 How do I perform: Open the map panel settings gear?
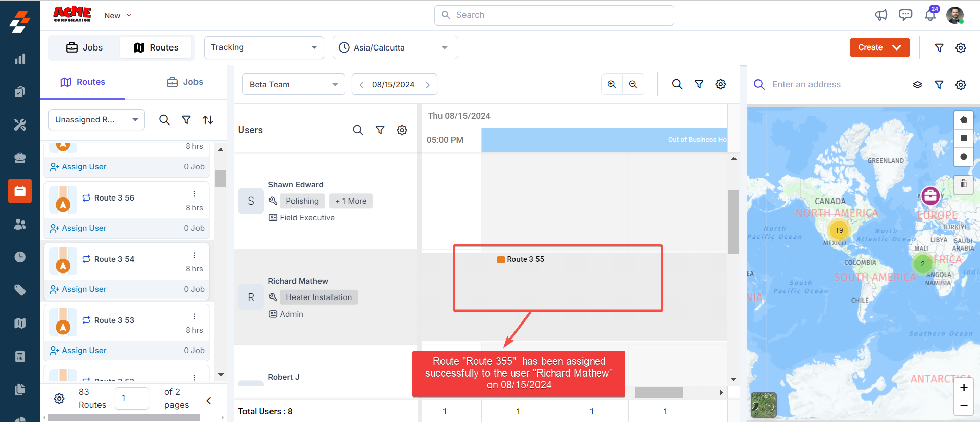pos(961,85)
